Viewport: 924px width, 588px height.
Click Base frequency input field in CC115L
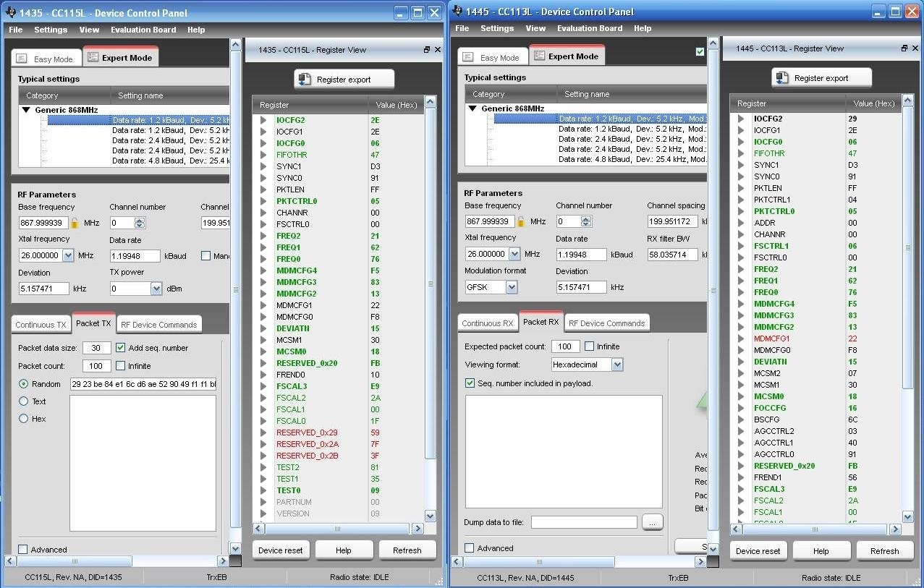(43, 223)
